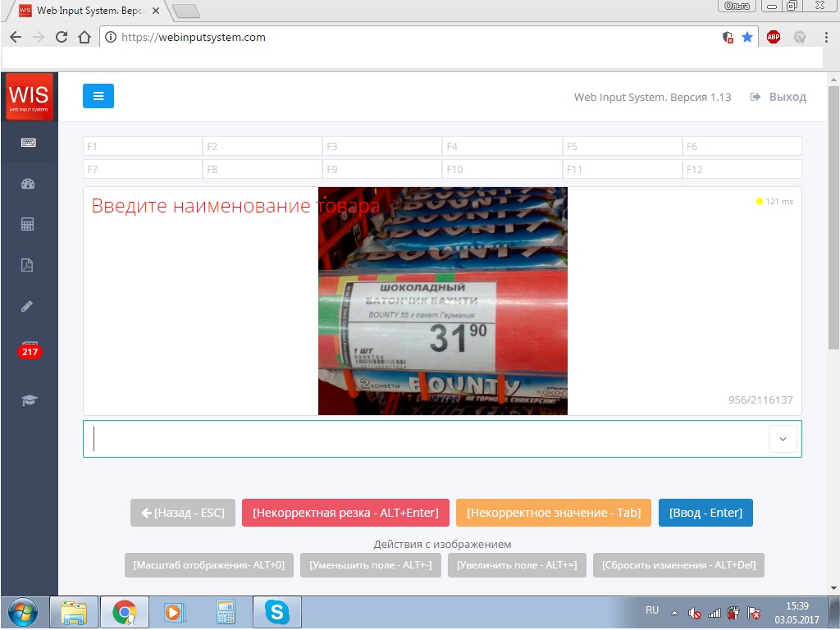Open the keyboard input sidebar icon
This screenshot has height=630, width=840.
coord(29,143)
